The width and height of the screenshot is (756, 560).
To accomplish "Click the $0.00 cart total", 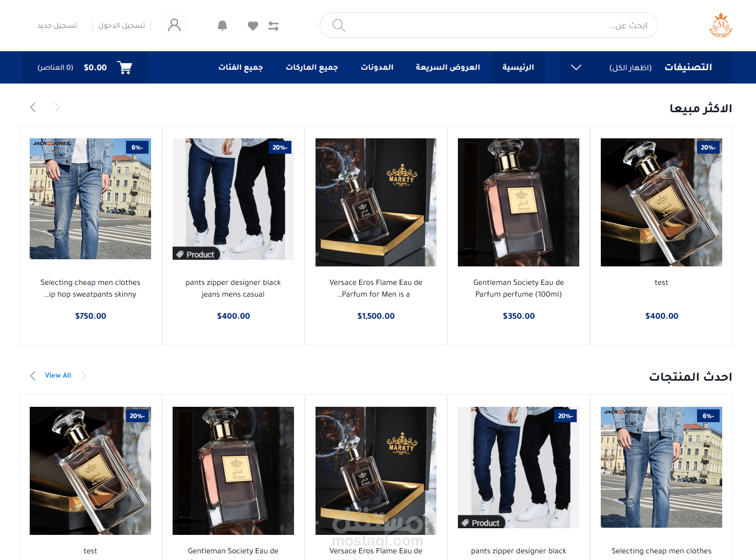I will 95,68.
